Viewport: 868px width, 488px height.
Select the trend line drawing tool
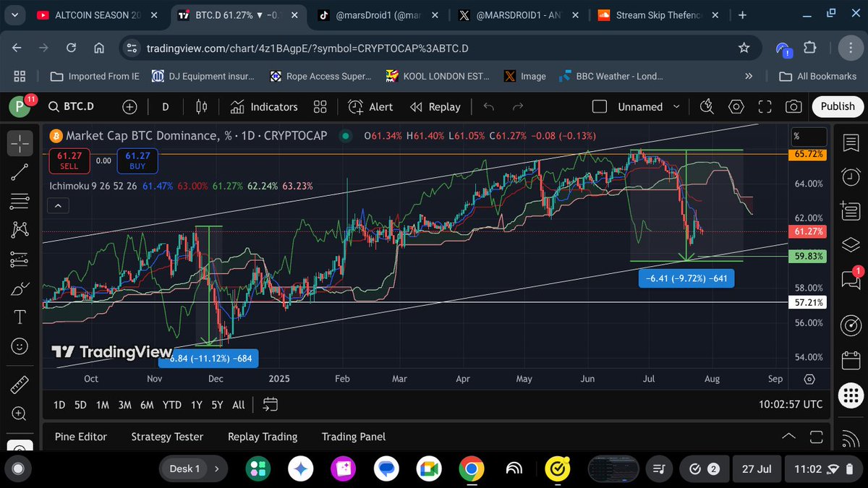(20, 172)
